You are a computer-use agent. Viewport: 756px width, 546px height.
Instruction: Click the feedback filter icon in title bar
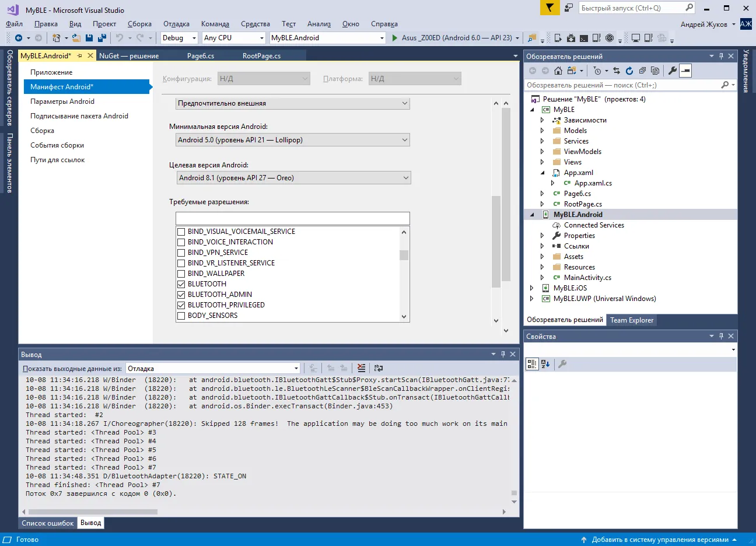[x=549, y=8]
